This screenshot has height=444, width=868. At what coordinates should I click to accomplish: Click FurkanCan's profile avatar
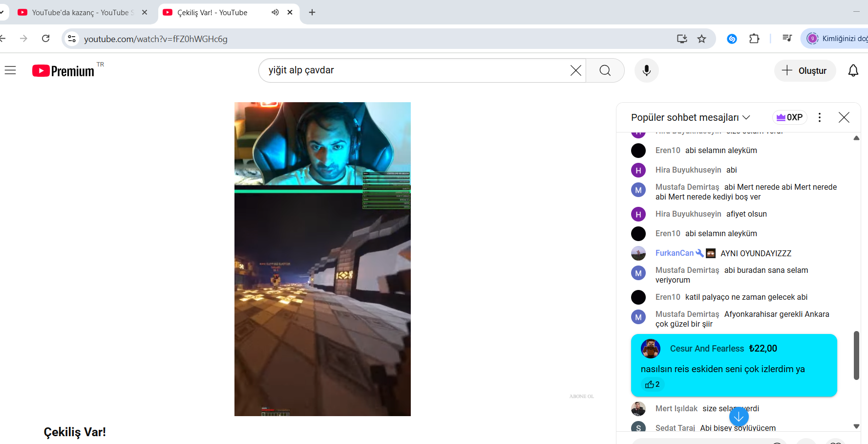point(638,253)
